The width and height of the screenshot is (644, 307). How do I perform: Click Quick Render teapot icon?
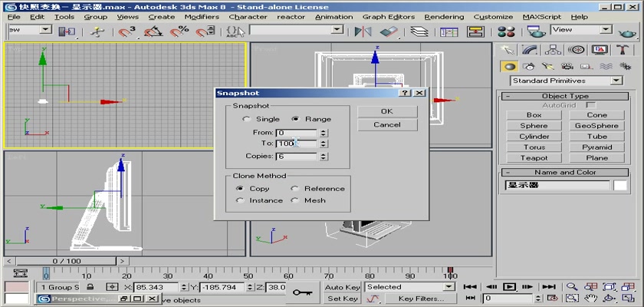click(627, 31)
